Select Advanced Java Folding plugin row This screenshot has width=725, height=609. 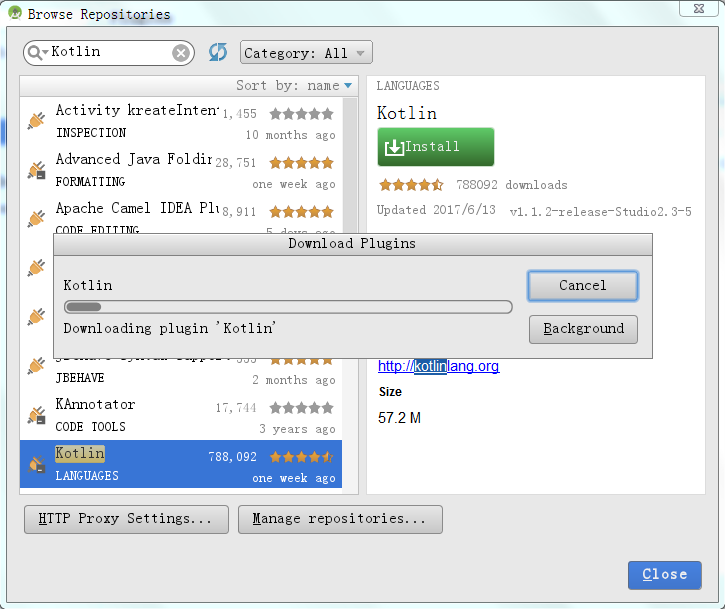[181, 170]
